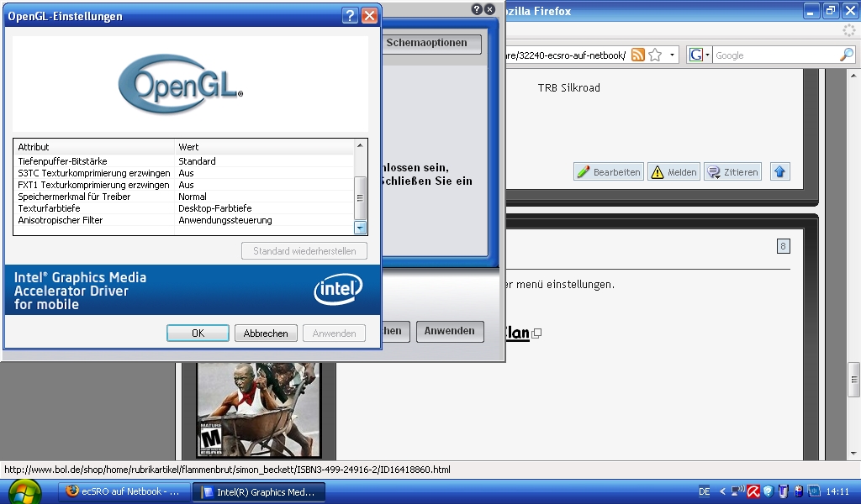Click the DE language indicator in taskbar
This screenshot has height=504, width=861.
tap(705, 491)
